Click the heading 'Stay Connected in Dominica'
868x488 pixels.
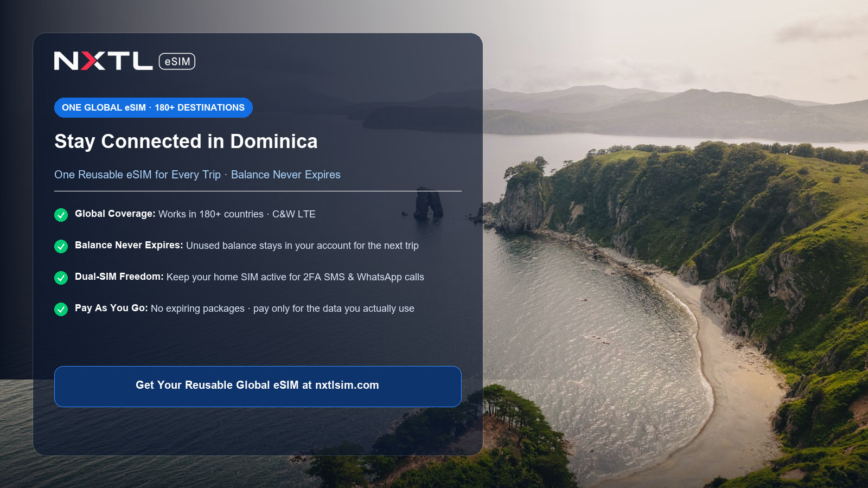click(x=186, y=142)
